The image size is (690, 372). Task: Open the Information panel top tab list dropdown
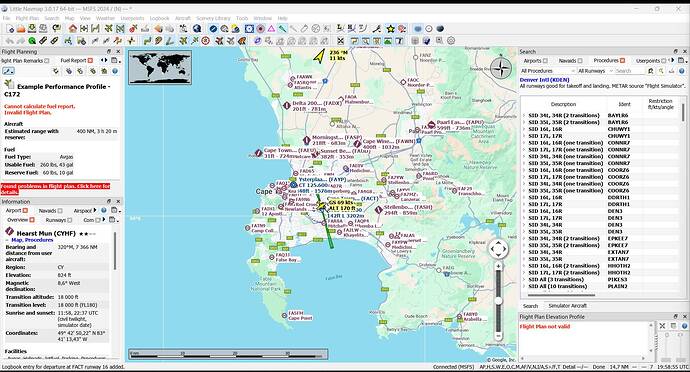pyautogui.click(x=115, y=210)
